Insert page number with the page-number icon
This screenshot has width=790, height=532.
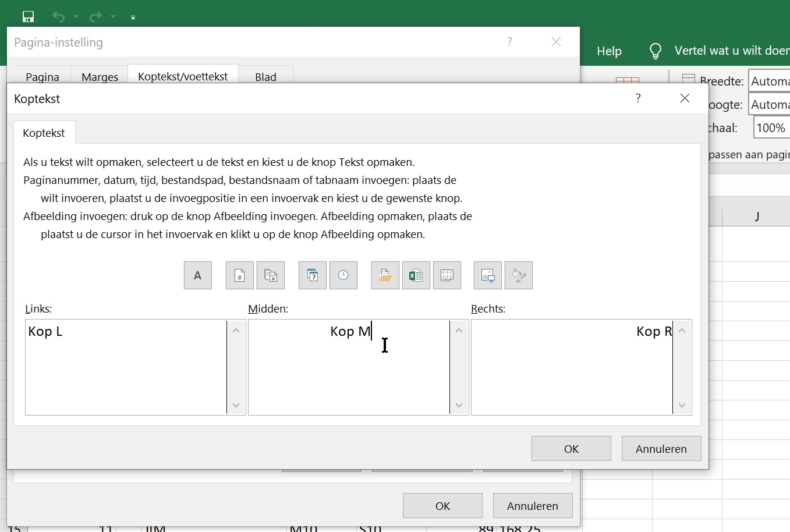pyautogui.click(x=240, y=275)
